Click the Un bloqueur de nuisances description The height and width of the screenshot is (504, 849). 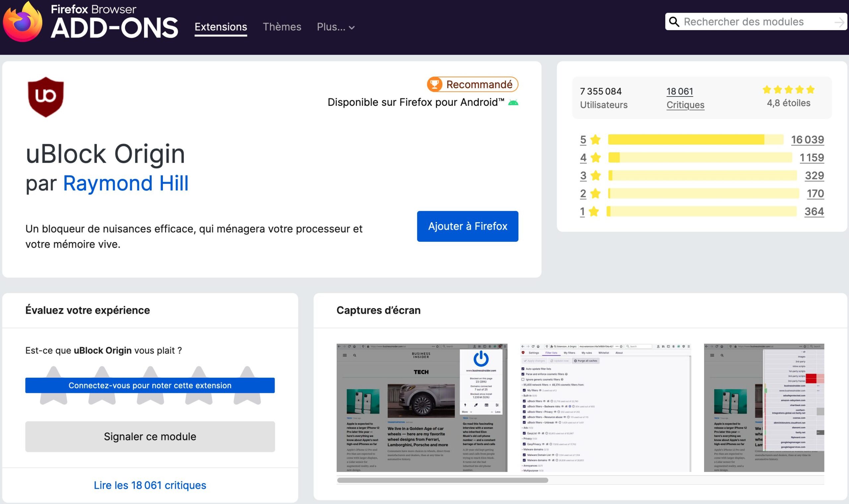point(194,236)
